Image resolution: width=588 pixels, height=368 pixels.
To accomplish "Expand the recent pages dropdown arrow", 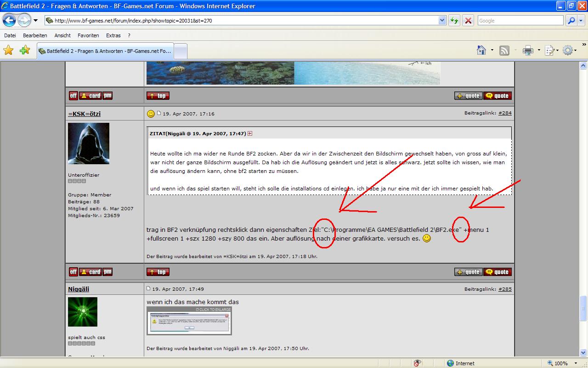I will 36,21.
